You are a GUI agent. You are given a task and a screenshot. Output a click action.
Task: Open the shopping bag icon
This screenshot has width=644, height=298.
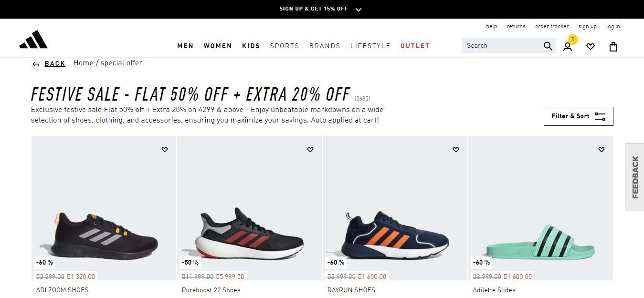(x=613, y=46)
